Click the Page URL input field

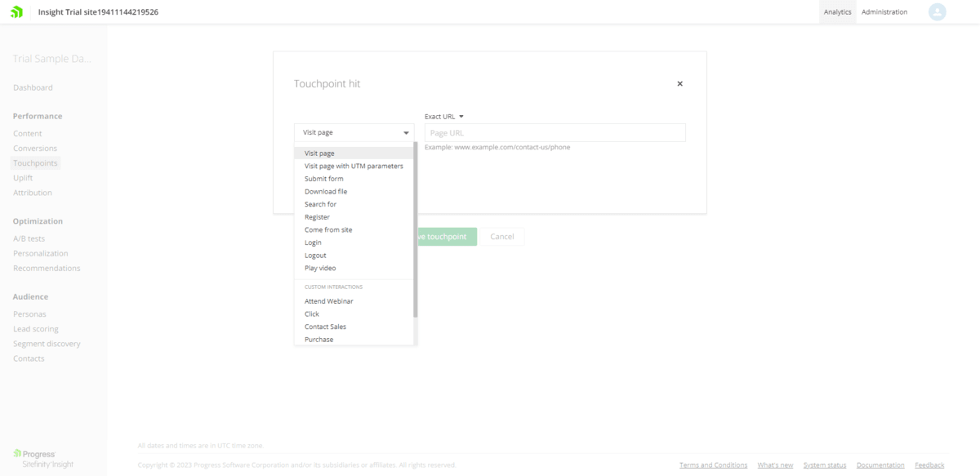click(x=555, y=132)
